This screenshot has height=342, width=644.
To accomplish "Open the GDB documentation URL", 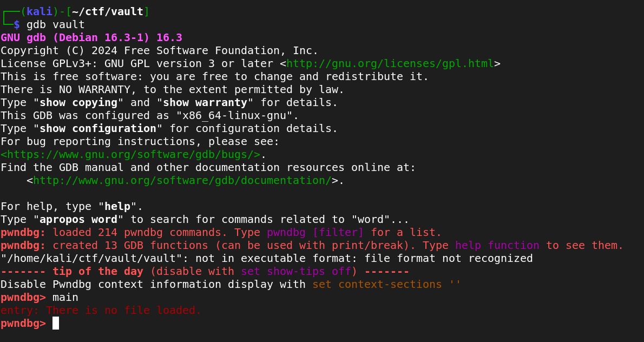I will [182, 180].
